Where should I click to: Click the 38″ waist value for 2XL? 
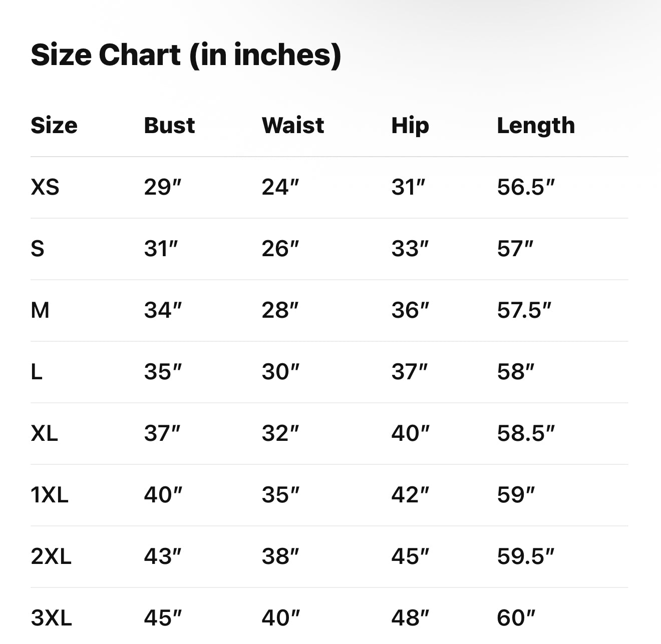(280, 556)
